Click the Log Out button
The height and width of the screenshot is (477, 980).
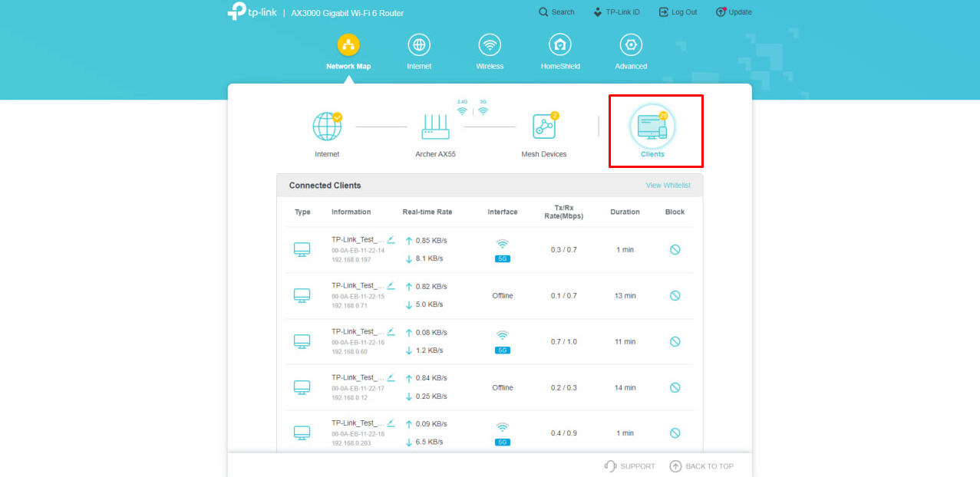[x=677, y=12]
